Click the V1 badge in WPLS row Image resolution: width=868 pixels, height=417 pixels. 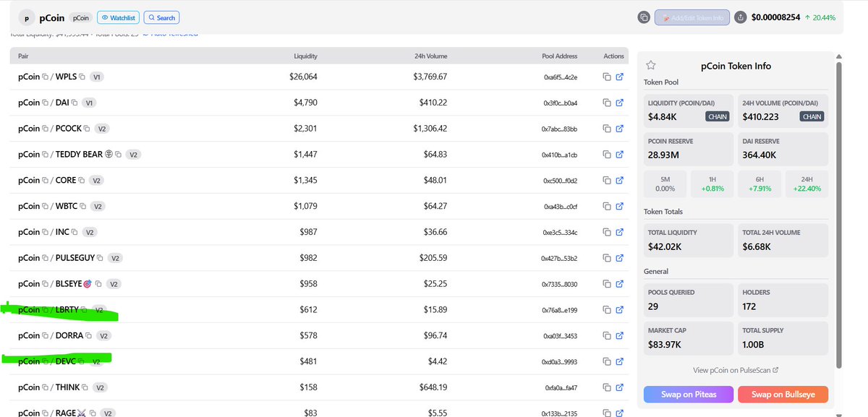(97, 77)
